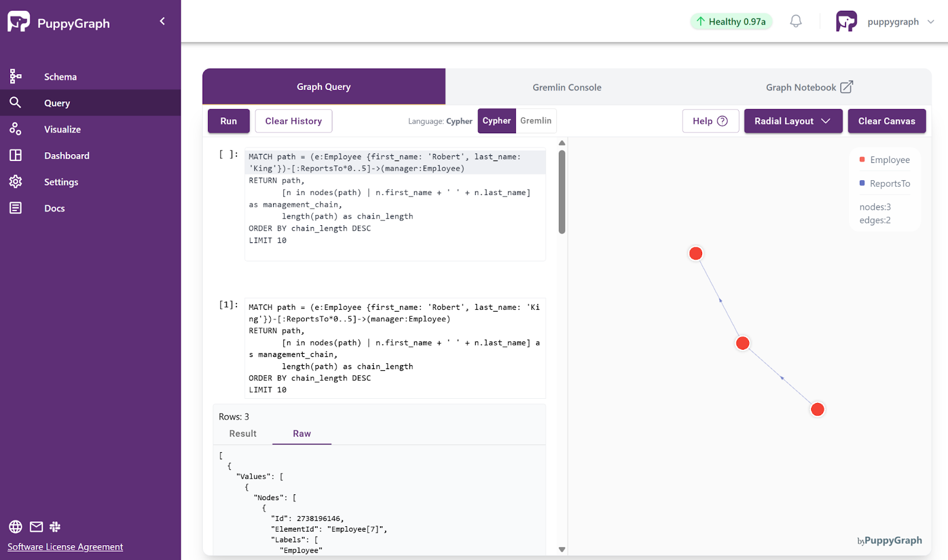Click the Graph Notebook external link icon
The height and width of the screenshot is (560, 948).
tap(847, 87)
